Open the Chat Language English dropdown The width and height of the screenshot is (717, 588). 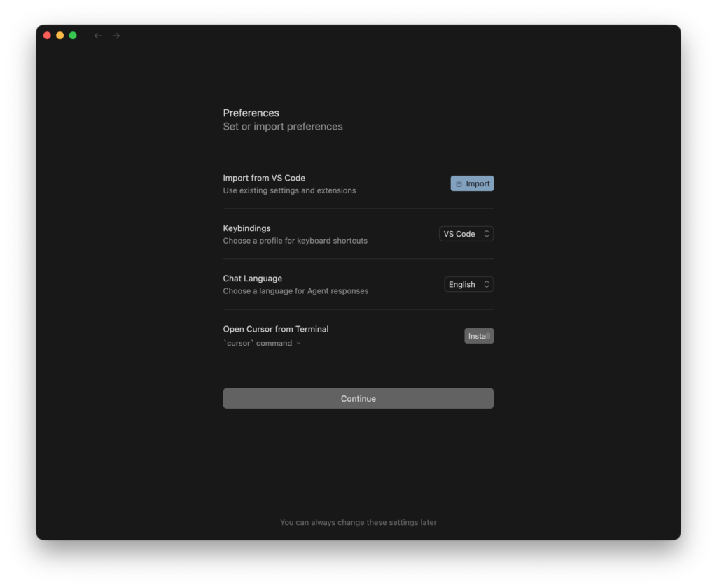(468, 284)
